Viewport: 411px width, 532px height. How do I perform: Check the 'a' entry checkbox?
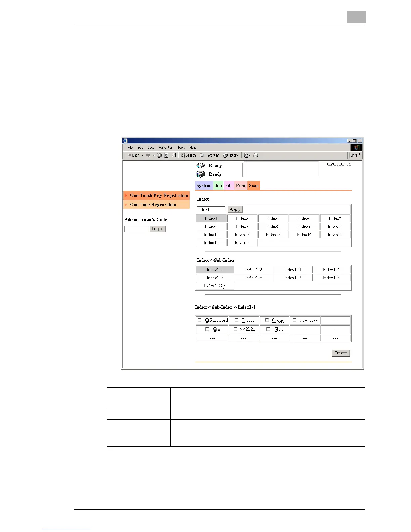click(x=207, y=329)
